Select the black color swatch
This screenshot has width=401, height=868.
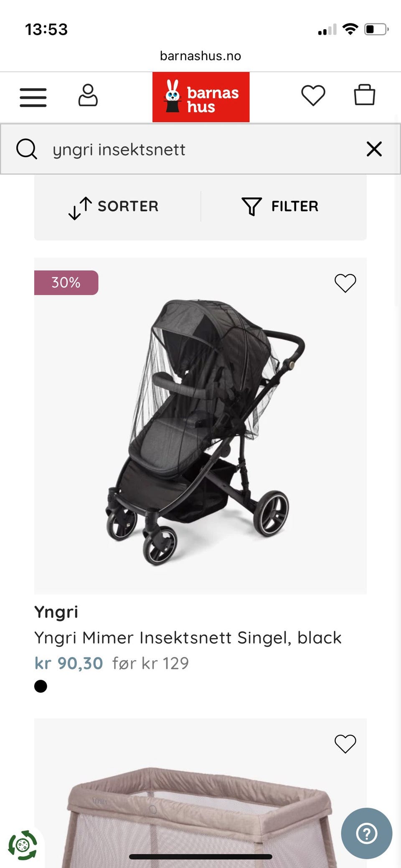coord(41,686)
